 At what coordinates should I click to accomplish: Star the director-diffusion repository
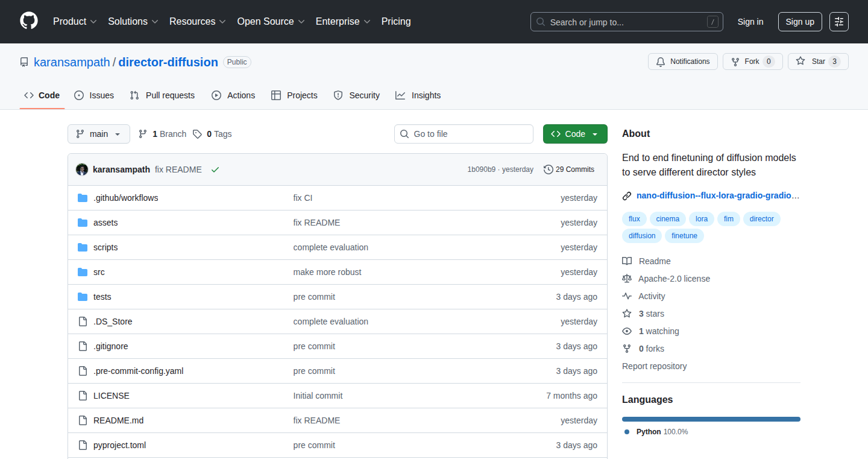[818, 62]
